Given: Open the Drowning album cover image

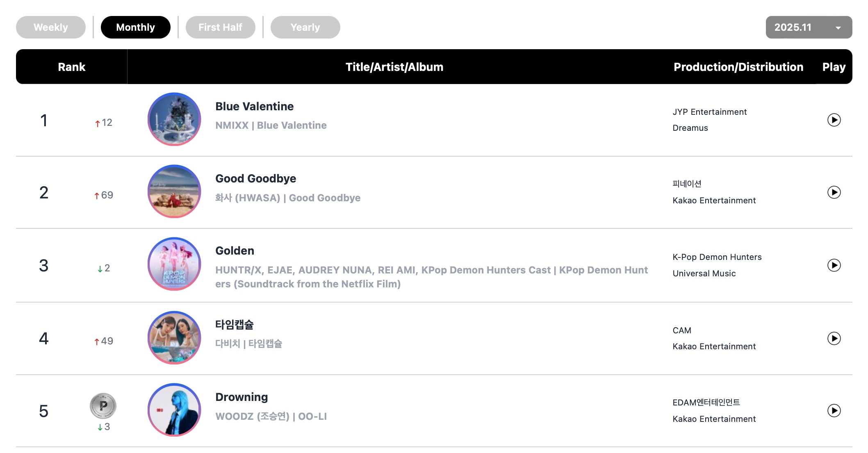Looking at the screenshot, I should (174, 410).
